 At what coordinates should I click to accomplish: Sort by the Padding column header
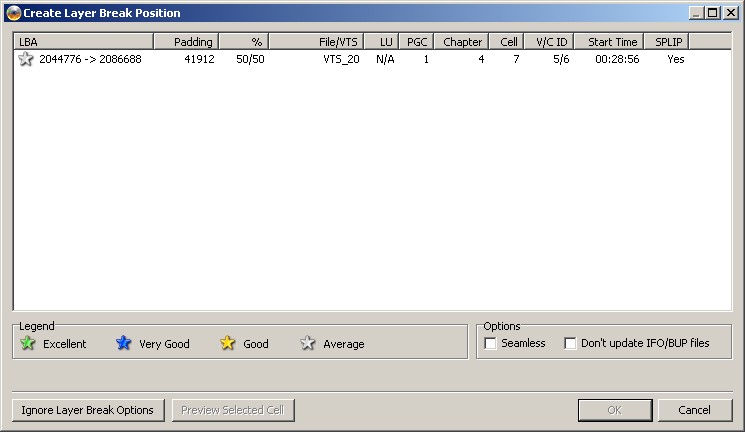[186, 42]
